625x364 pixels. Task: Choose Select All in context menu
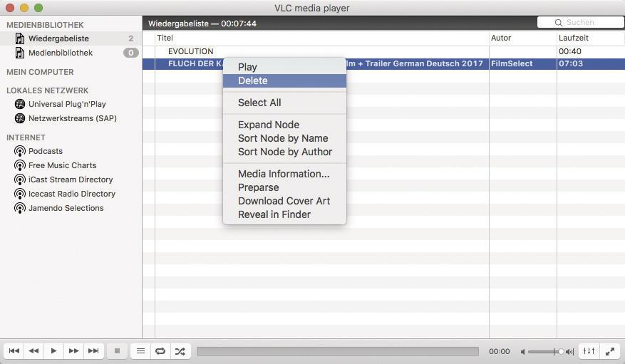(x=284, y=103)
